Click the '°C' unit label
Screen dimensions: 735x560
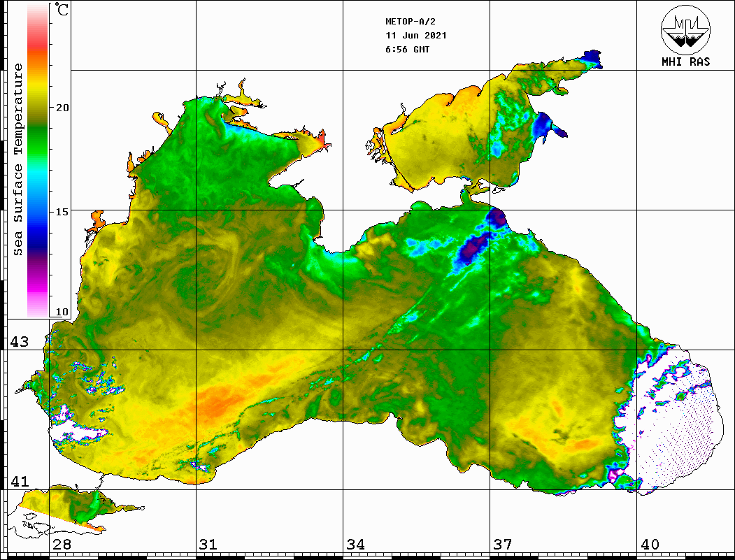[x=62, y=9]
